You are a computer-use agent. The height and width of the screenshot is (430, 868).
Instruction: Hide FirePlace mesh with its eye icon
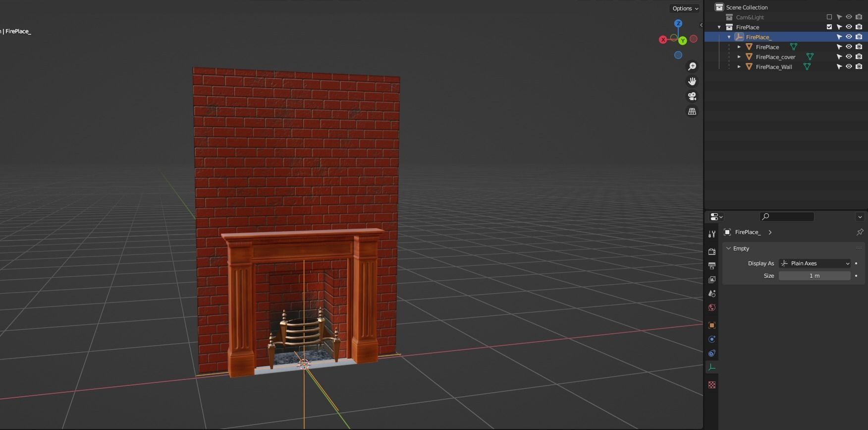(849, 47)
